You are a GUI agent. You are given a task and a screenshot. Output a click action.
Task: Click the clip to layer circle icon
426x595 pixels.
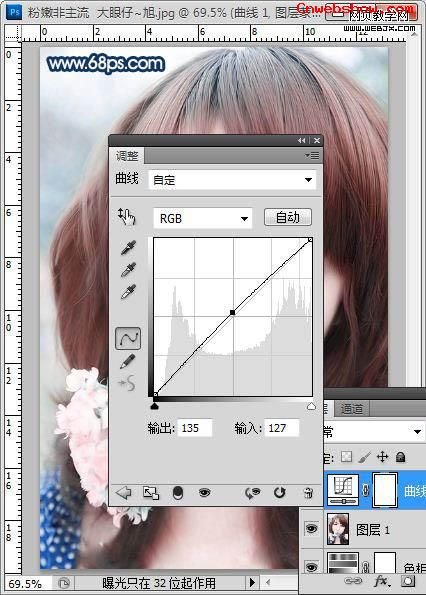pos(178,493)
